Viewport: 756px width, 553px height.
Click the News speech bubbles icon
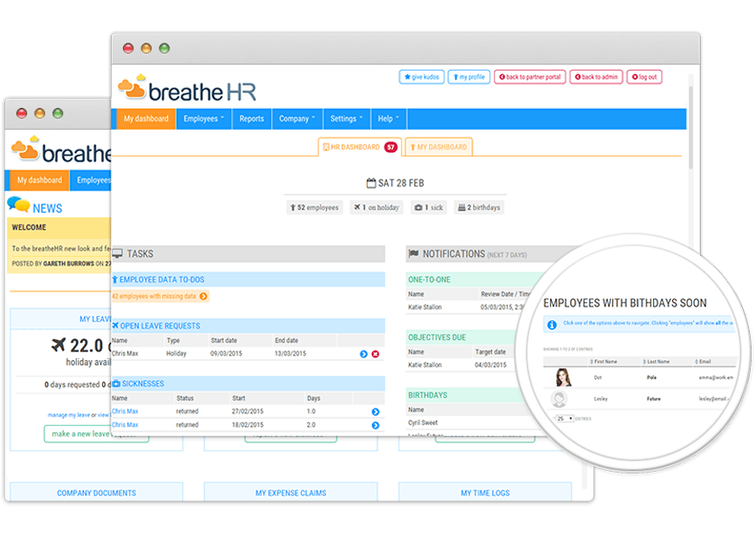pos(19,204)
